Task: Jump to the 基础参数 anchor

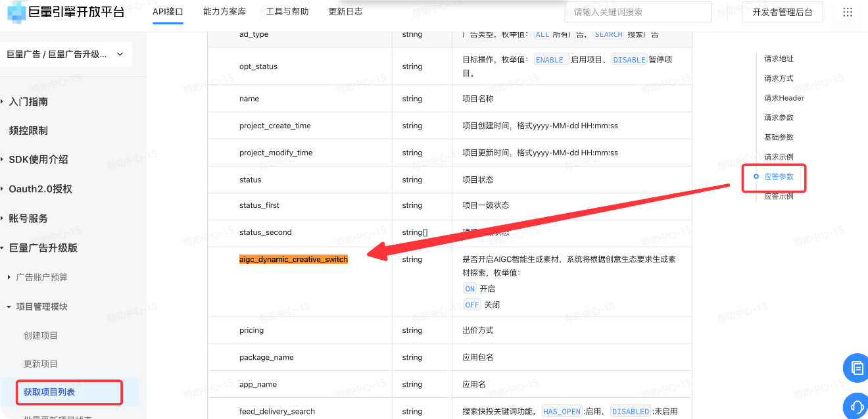Action: (779, 137)
